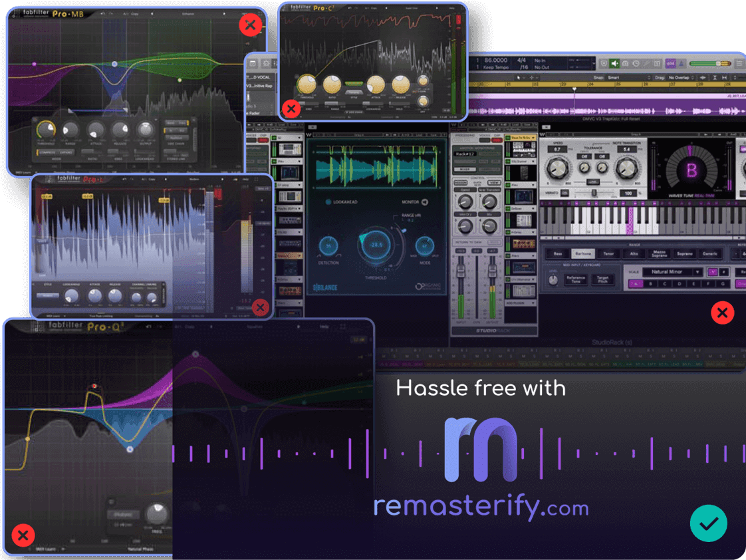Toggle the first Tolerance Off button
Viewport: 746px width, 560px height.
584,156
